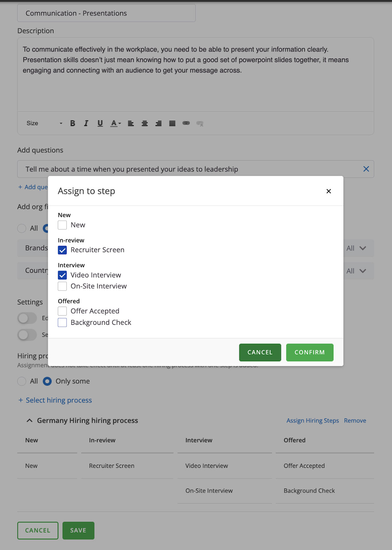Apply italic formatting in description editor
This screenshot has height=550, width=392.
(86, 123)
